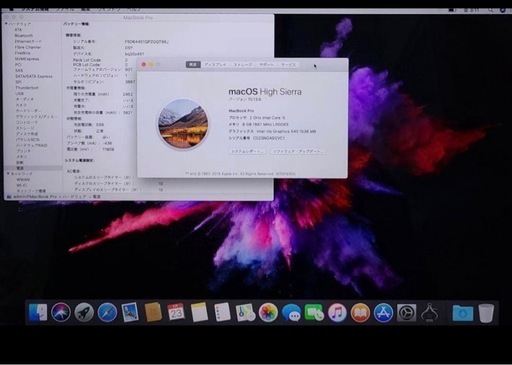The image size is (512, 365).
Task: Switch to the ディスプレイ tab
Action: pyautogui.click(x=216, y=64)
